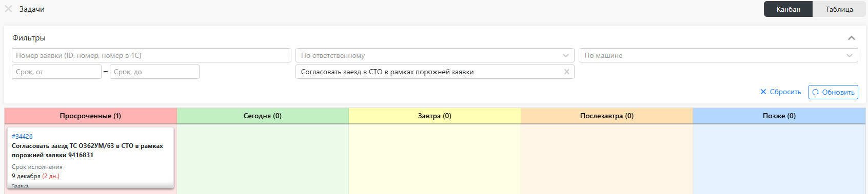Open the По машине dropdown
Viewport: 868px width, 194px height.
point(718,55)
